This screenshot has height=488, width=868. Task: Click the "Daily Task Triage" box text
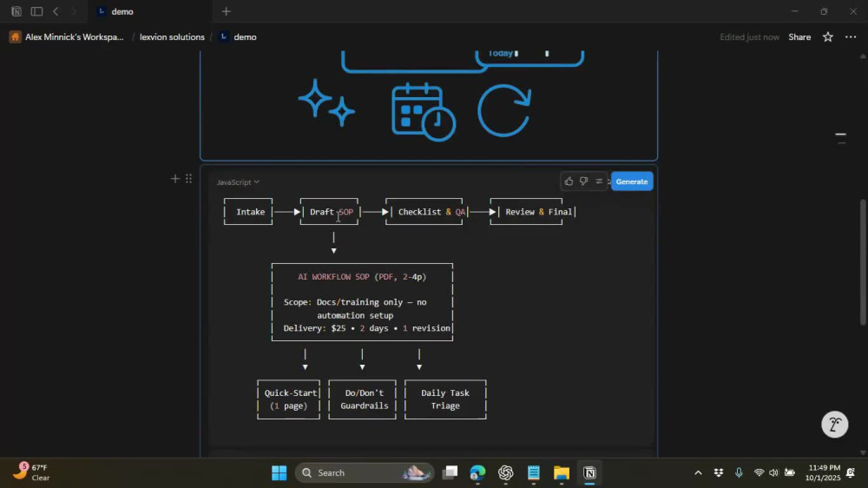pos(445,399)
